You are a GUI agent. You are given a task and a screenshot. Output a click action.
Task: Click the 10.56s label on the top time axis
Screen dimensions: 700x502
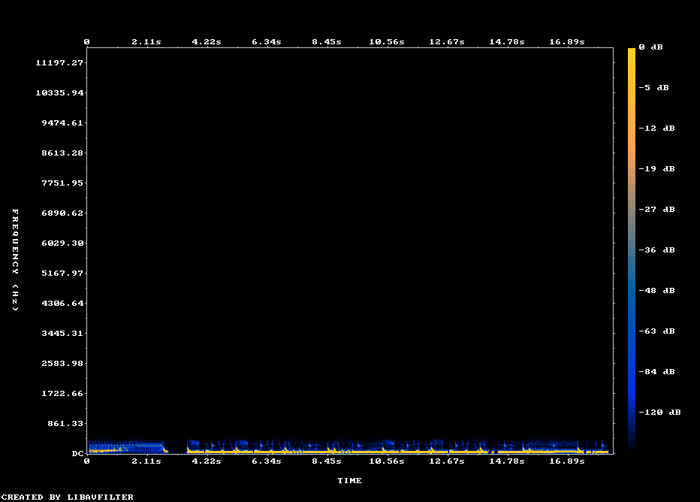point(387,42)
